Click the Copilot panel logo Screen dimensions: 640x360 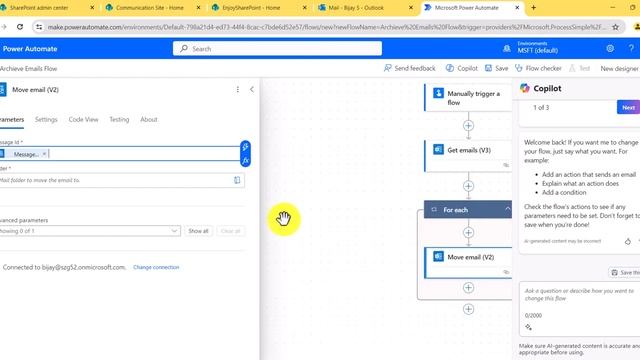(x=524, y=88)
